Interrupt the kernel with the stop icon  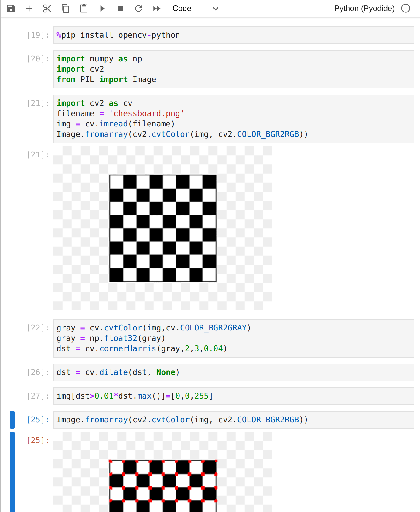tap(120, 9)
